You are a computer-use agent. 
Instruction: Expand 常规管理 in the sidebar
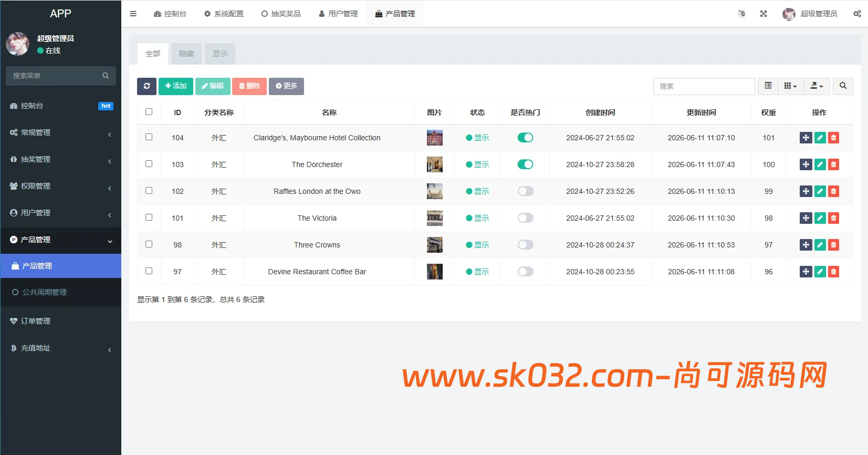pyautogui.click(x=61, y=132)
